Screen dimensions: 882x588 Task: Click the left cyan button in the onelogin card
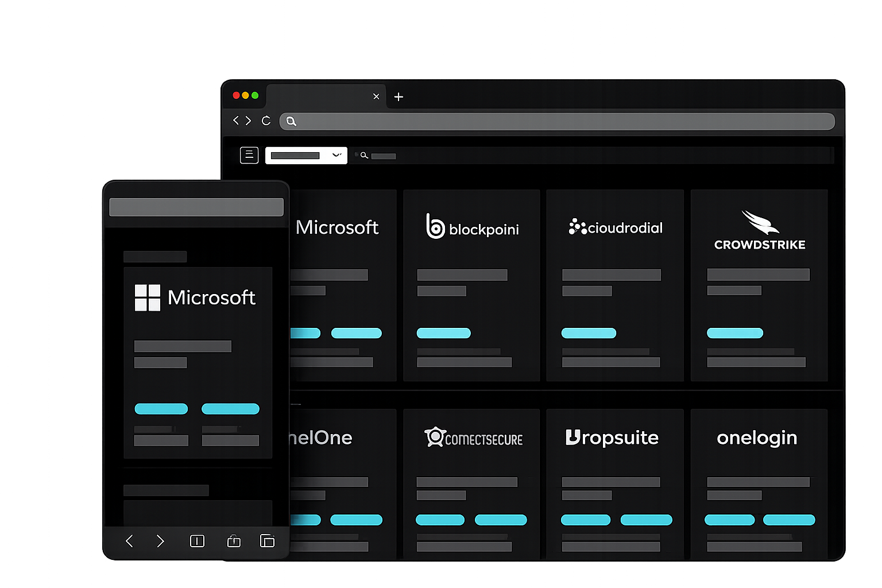click(x=730, y=520)
